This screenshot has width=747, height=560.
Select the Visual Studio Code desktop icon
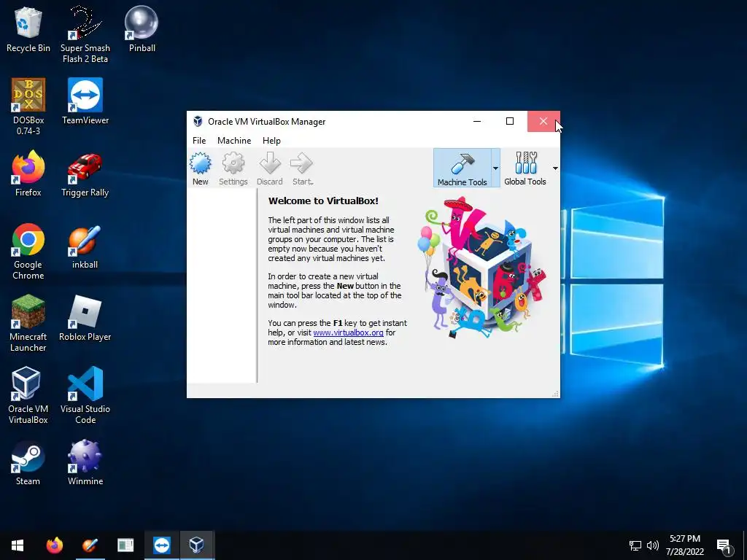point(85,395)
